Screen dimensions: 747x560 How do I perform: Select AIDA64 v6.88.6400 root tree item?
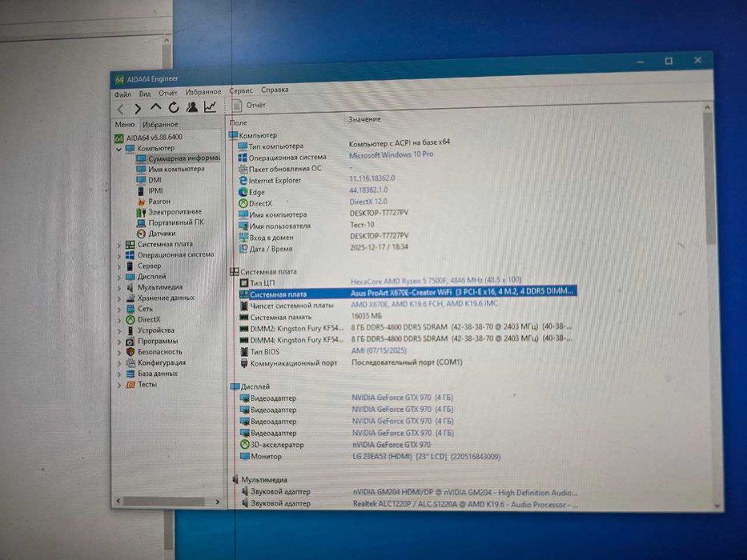[x=149, y=138]
